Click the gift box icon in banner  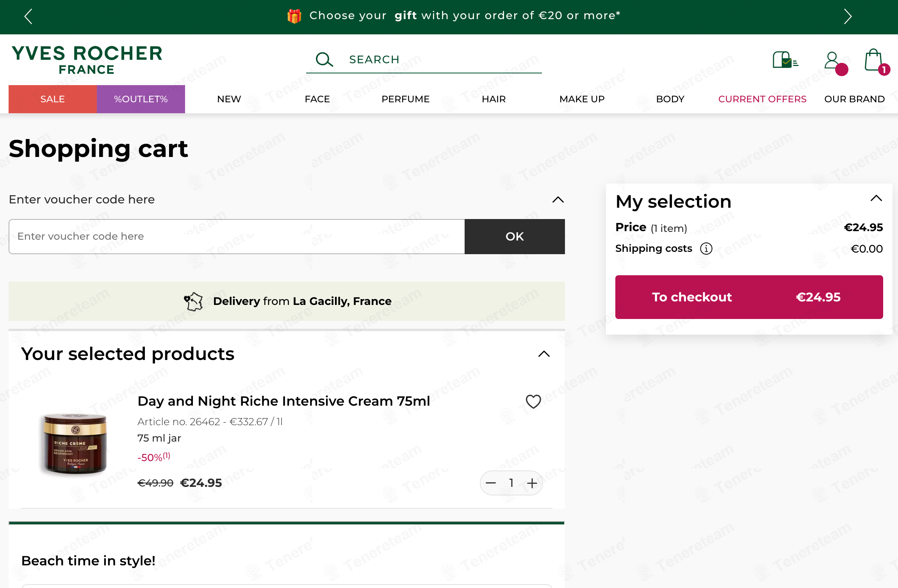294,16
